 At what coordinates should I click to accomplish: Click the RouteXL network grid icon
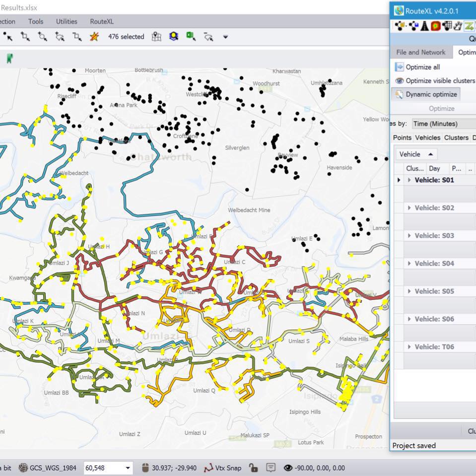coord(447,26)
